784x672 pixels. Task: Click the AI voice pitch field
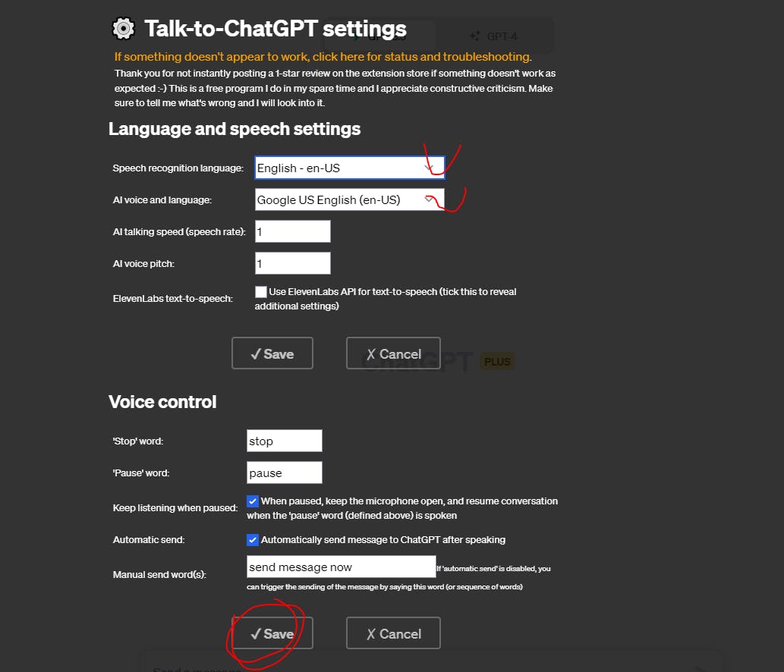click(x=292, y=263)
